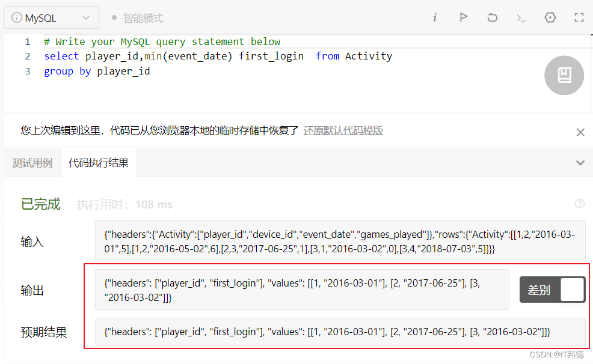The image size is (593, 364).
Task: Click code line 3 'group by player_id'
Action: pos(97,71)
